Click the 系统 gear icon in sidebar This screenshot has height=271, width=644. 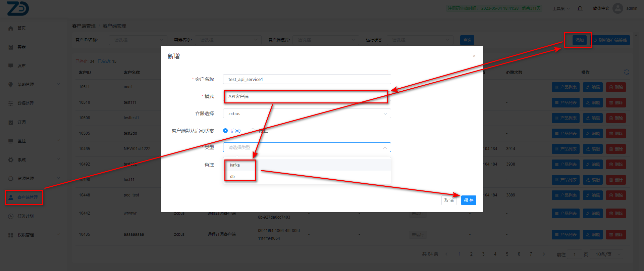point(11,160)
